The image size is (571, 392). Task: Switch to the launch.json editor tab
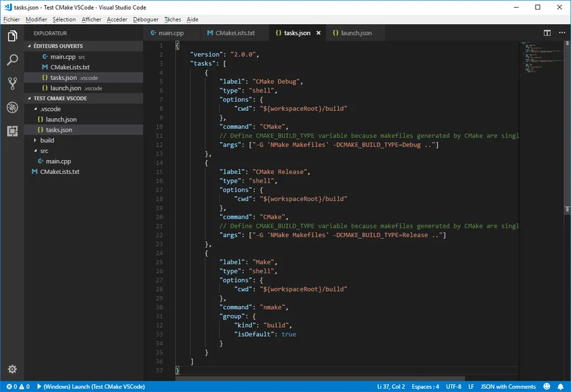click(356, 33)
